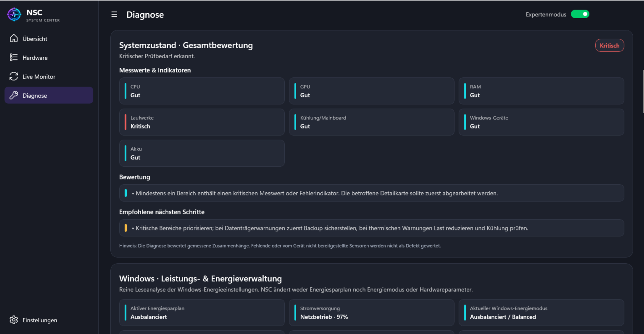
Task: Click the Übersicht home icon
Action: (x=14, y=38)
